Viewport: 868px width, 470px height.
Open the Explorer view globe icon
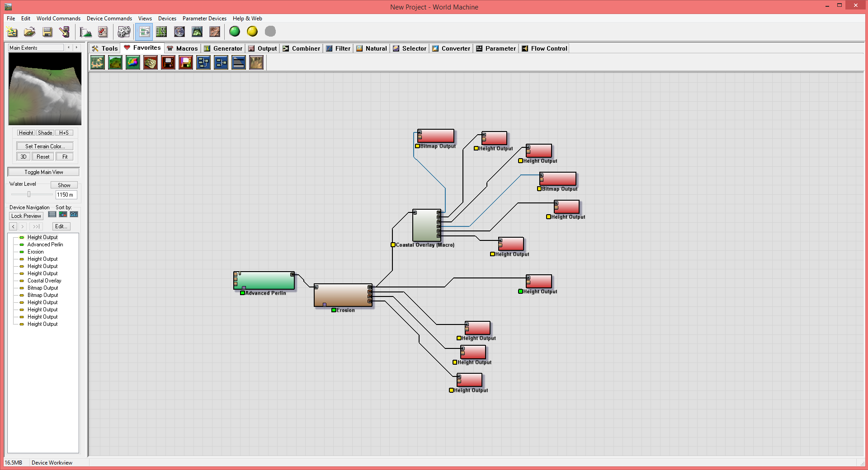coord(179,32)
